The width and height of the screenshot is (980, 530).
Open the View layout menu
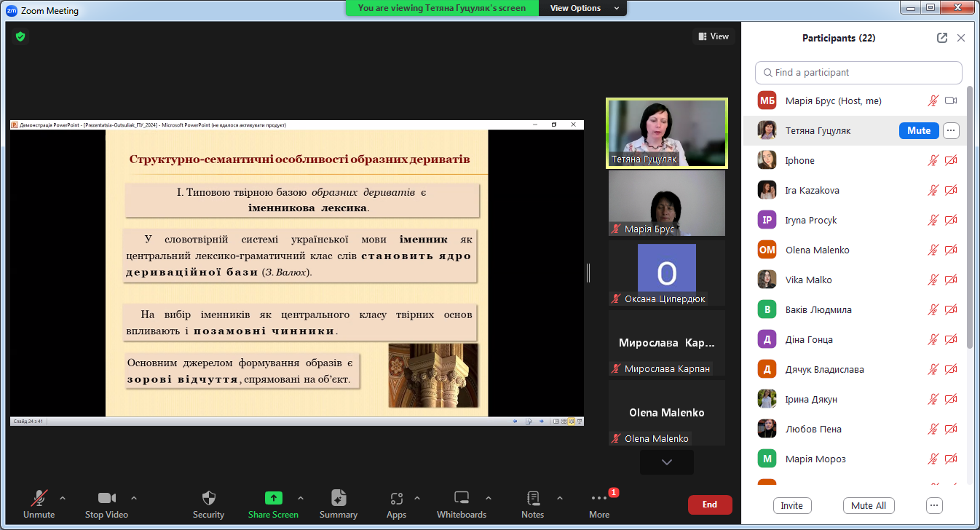(x=714, y=36)
